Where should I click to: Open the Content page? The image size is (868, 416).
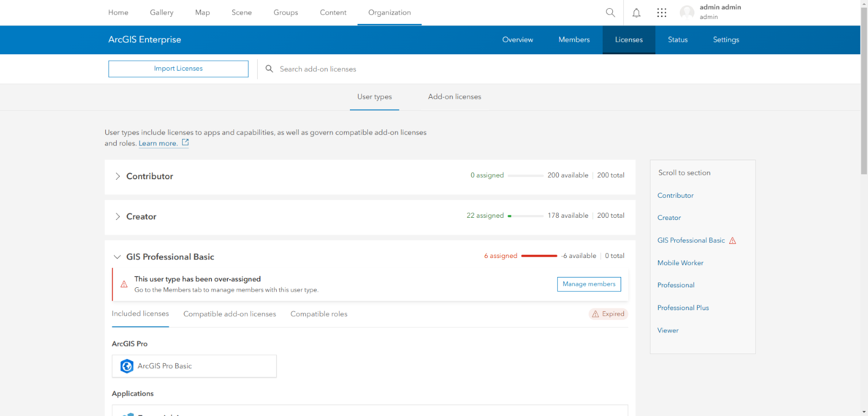click(333, 12)
